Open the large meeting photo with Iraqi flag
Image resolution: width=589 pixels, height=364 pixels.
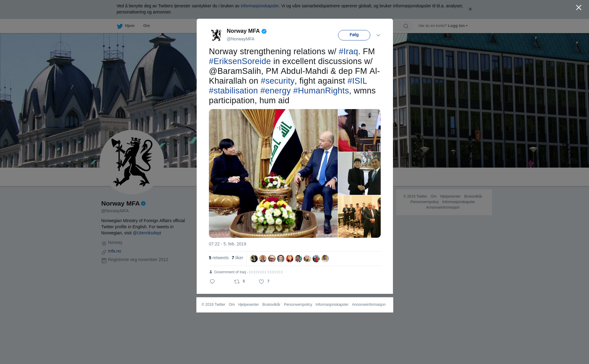tap(273, 173)
